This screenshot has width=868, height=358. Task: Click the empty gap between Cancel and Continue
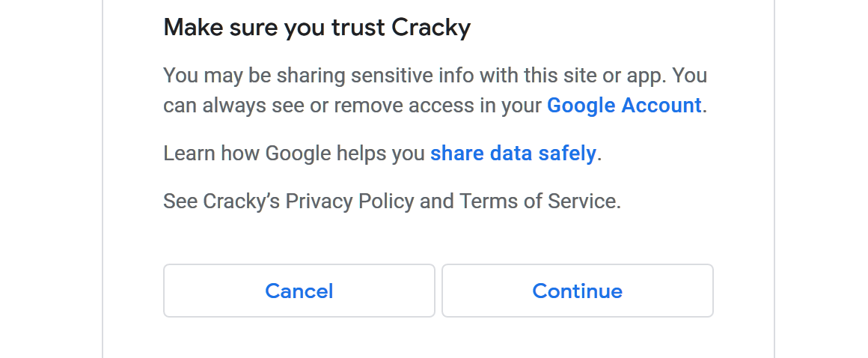pyautogui.click(x=438, y=291)
